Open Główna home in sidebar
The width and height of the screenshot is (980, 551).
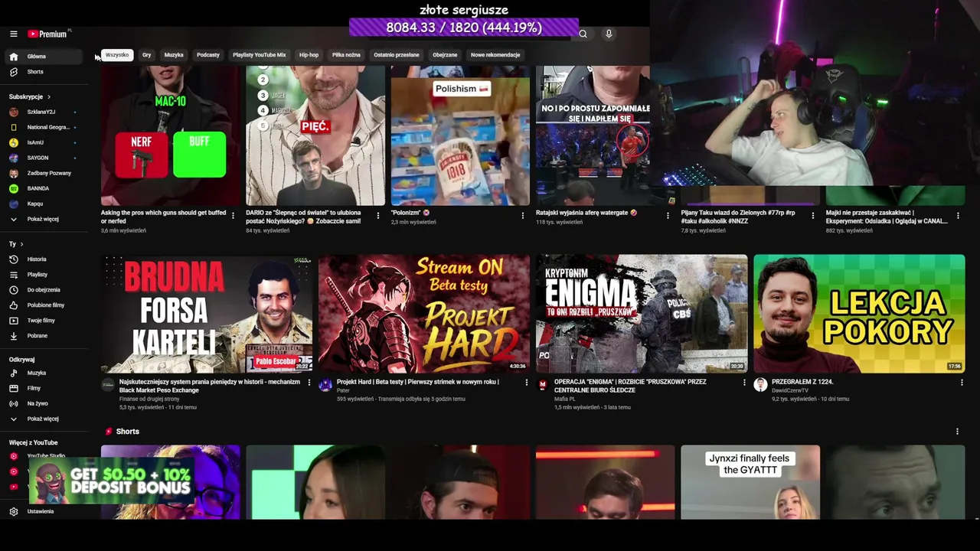44,57
